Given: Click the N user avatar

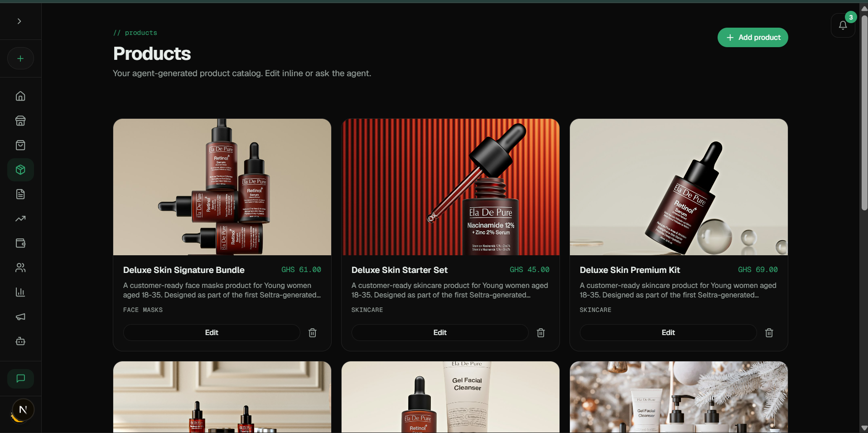Looking at the screenshot, I should 23,410.
